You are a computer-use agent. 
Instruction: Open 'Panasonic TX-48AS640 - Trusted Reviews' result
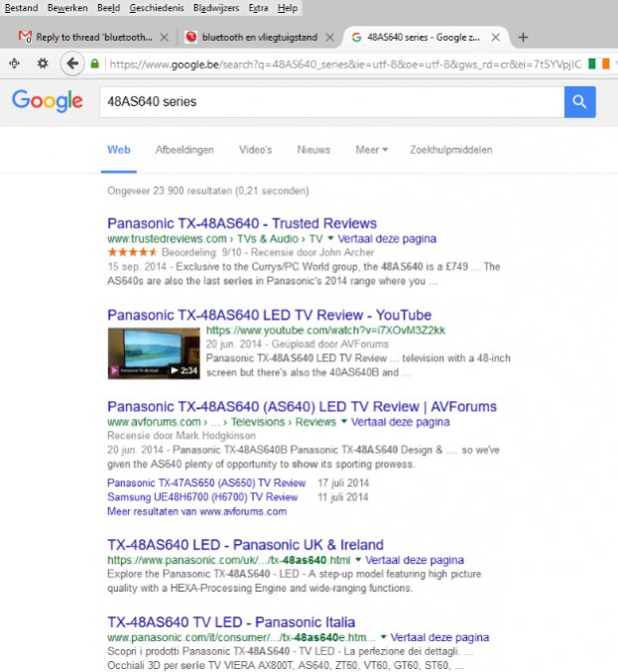point(242,223)
